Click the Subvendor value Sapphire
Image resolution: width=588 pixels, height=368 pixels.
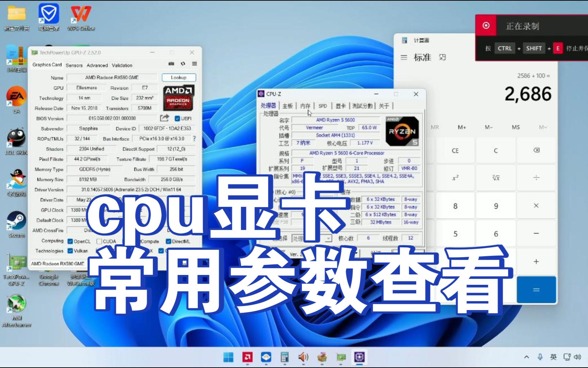[88, 128]
